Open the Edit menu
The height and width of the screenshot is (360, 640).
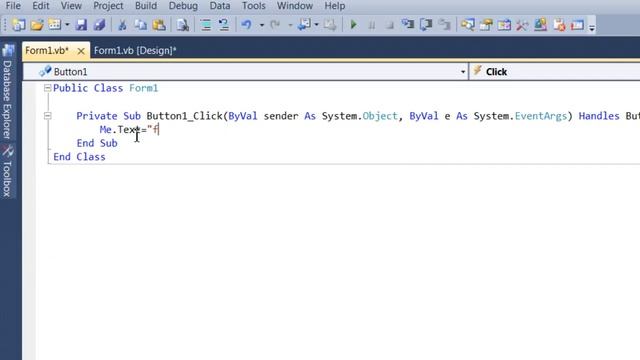[x=41, y=6]
